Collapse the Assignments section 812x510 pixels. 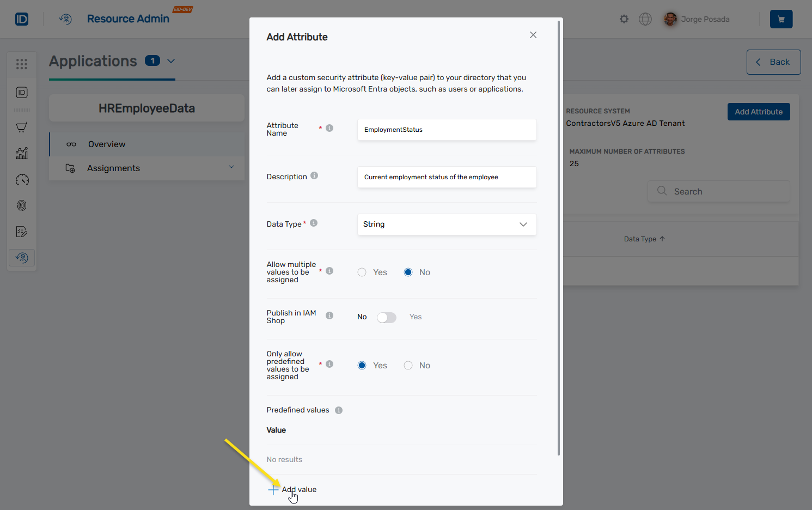point(231,168)
